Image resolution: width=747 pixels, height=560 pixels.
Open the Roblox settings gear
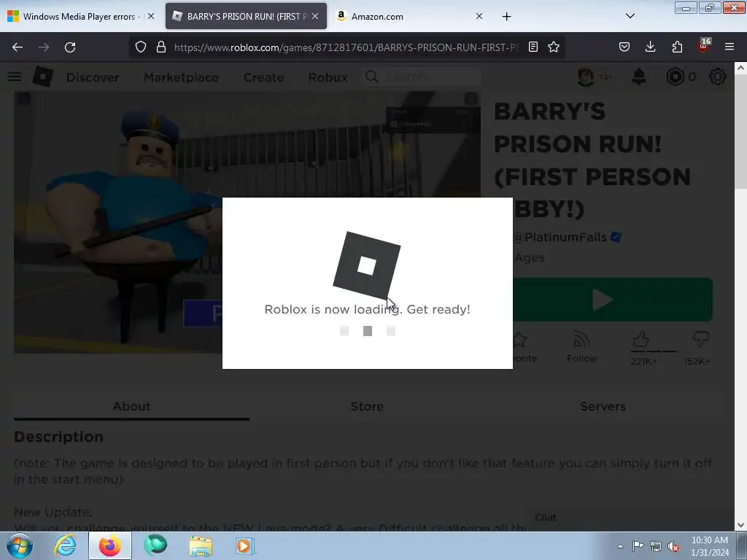point(718,77)
